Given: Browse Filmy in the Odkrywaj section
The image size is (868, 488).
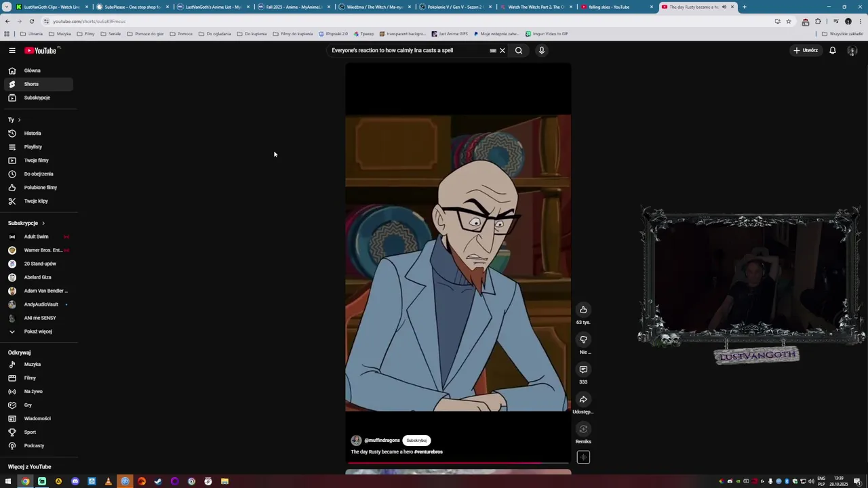Looking at the screenshot, I should [x=38, y=378].
